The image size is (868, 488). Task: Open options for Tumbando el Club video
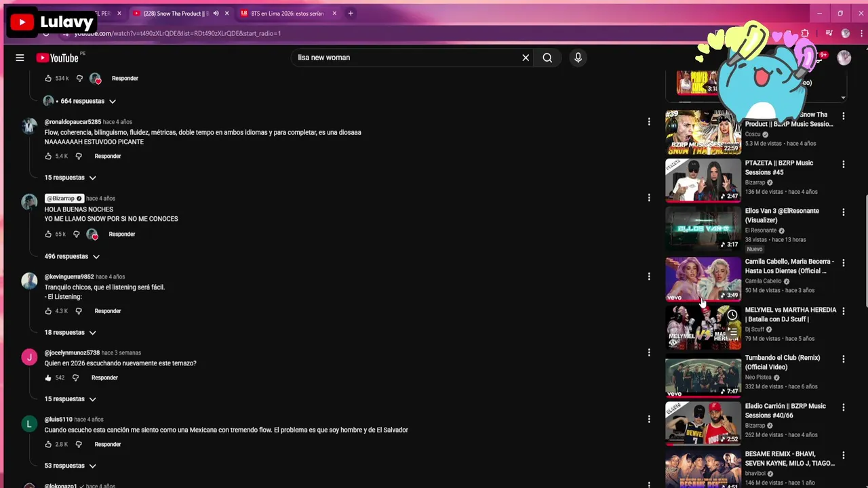point(844,359)
